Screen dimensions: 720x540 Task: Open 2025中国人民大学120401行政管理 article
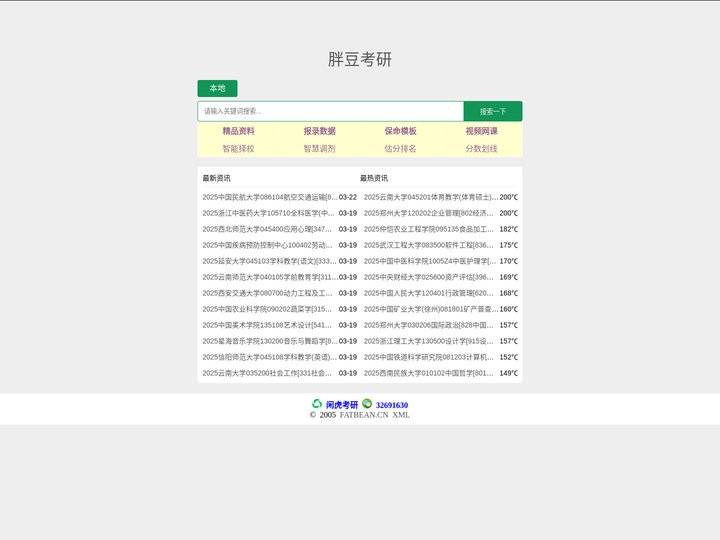click(428, 293)
